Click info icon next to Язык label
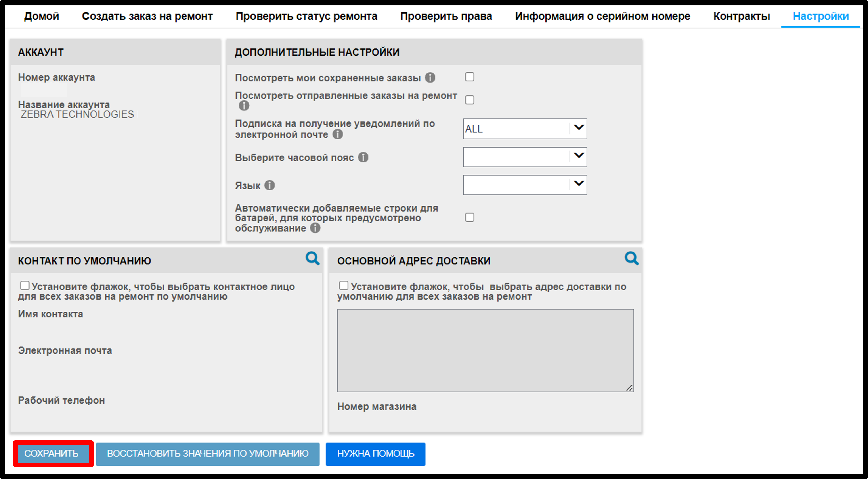 coord(270,185)
